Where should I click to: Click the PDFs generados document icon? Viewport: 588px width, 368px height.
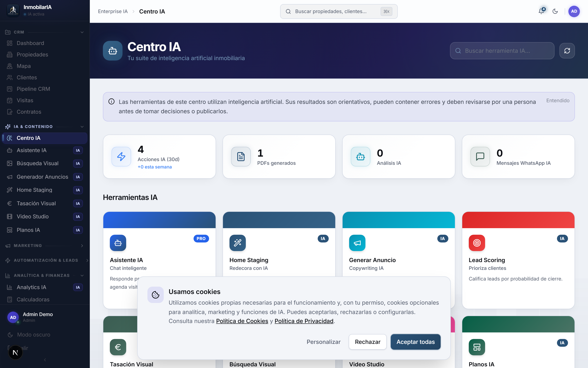(241, 156)
